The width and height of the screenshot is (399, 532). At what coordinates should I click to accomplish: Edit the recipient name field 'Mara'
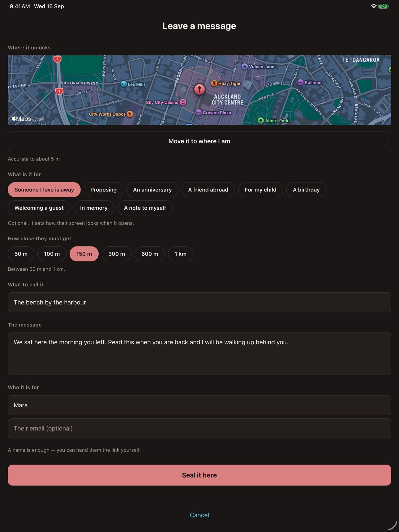click(x=199, y=405)
